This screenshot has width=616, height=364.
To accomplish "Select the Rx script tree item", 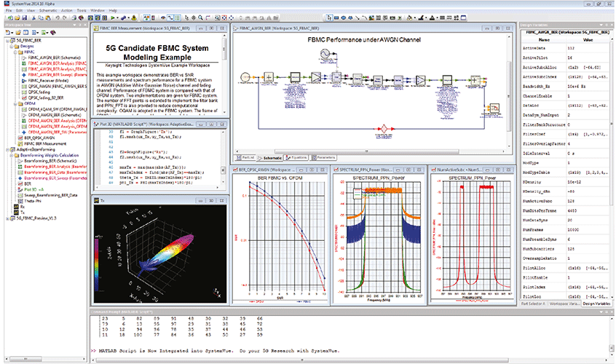I will click(x=22, y=207).
